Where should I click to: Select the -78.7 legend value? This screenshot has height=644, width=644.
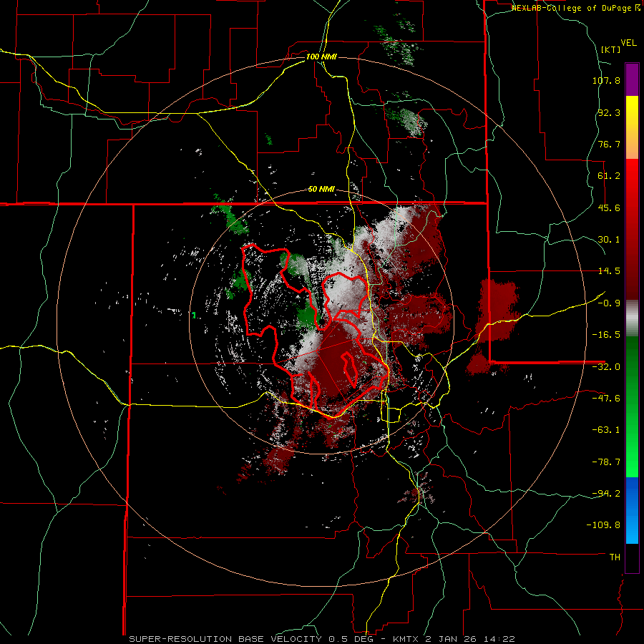tap(606, 462)
